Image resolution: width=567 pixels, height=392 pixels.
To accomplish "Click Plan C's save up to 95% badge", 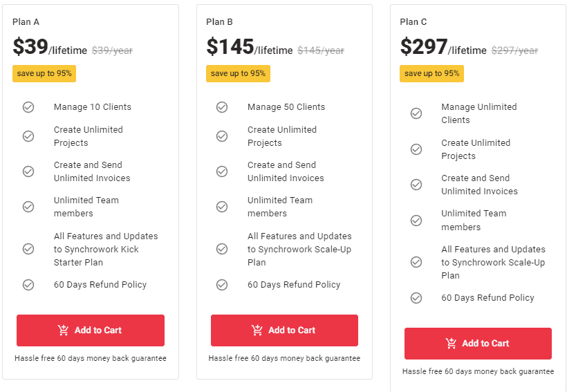I will (x=431, y=73).
